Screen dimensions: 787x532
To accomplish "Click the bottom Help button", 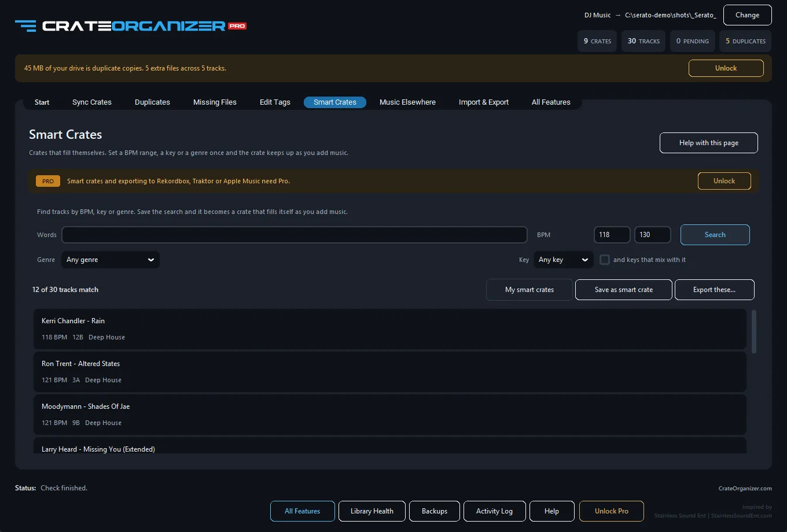I will pos(551,511).
